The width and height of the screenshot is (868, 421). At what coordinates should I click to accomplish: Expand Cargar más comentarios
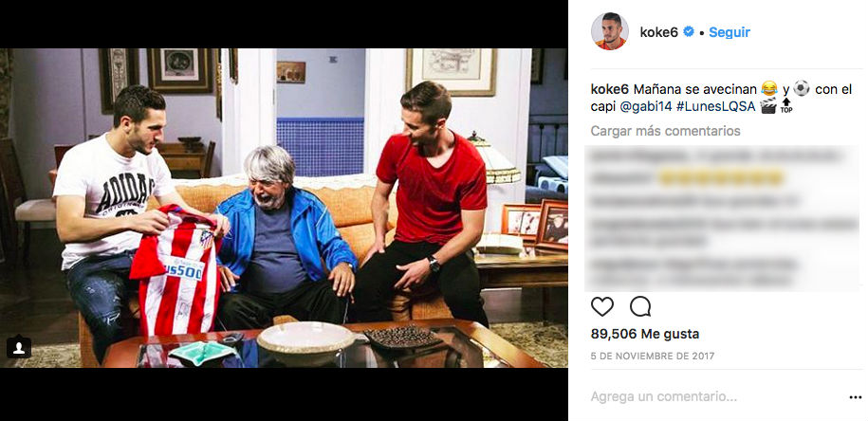(665, 131)
